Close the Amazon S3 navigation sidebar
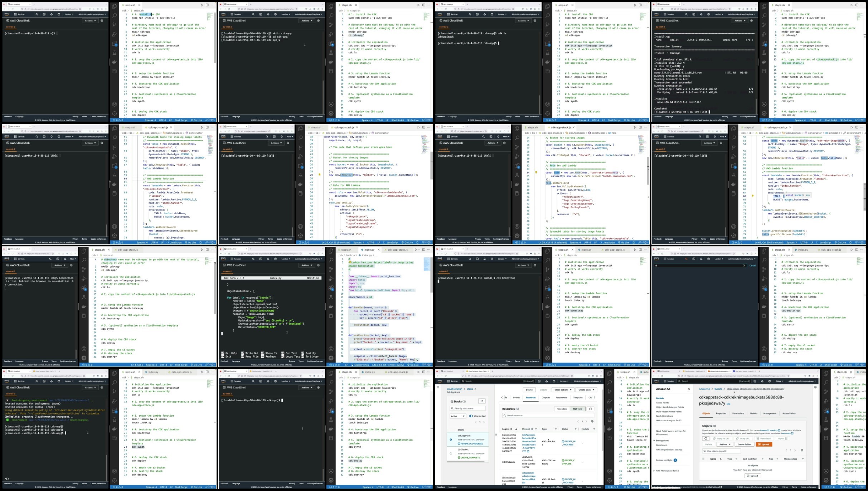Screen dimensions: 868x491 tap(689, 389)
